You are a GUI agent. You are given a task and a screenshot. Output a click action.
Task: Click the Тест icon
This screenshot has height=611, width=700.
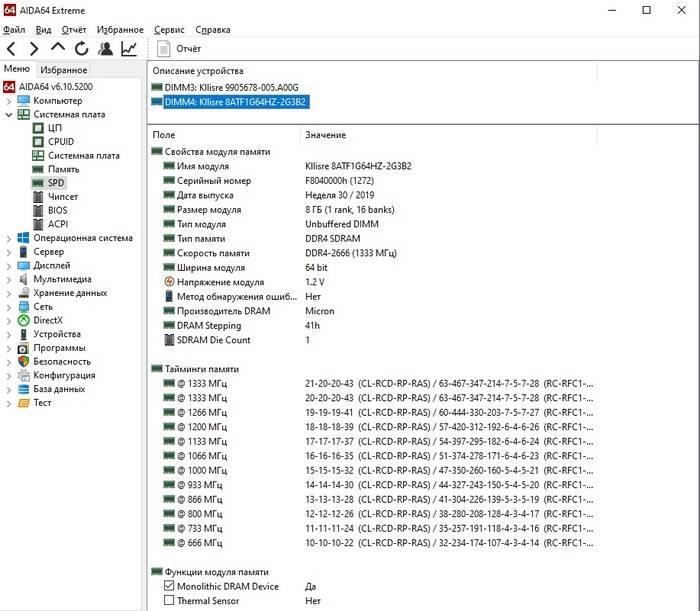pyautogui.click(x=24, y=403)
